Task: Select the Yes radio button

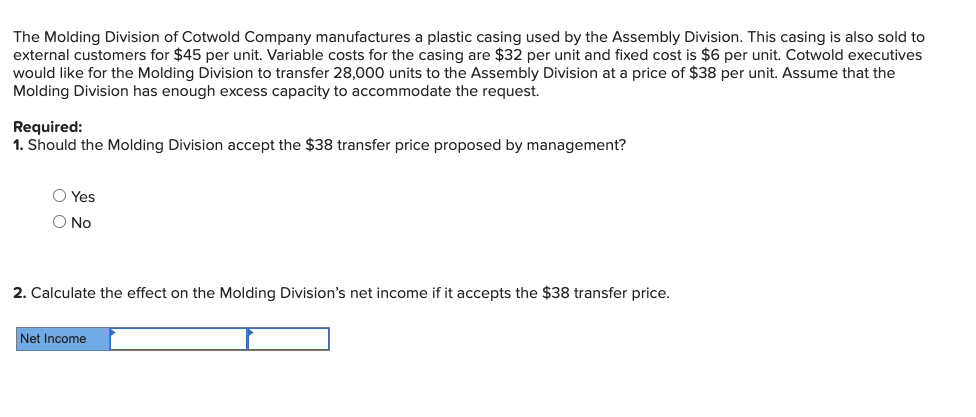Action: 61,197
